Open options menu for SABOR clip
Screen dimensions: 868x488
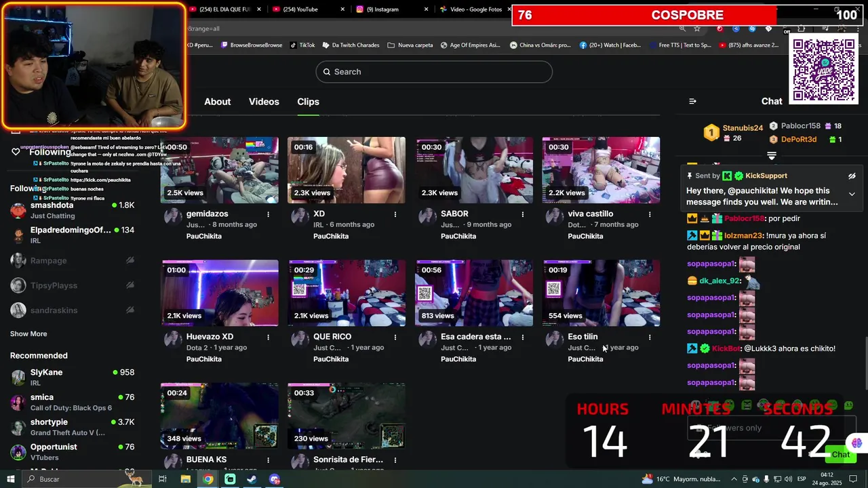coord(522,214)
